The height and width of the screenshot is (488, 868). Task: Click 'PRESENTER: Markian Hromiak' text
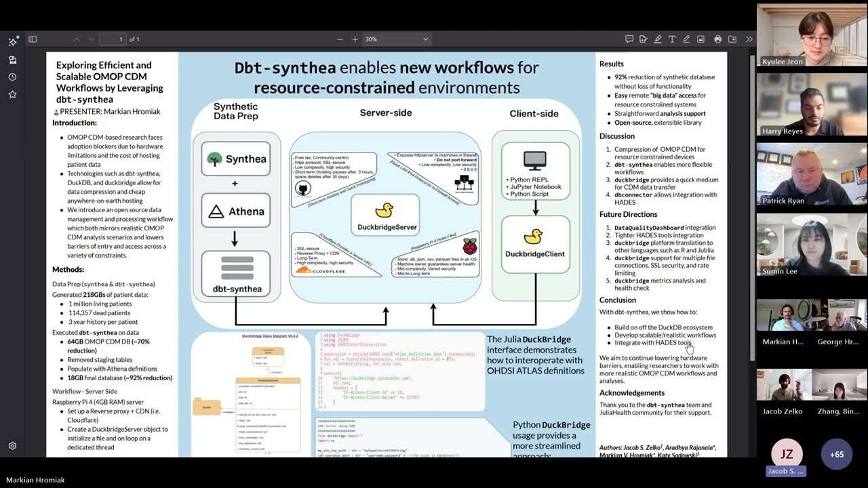pyautogui.click(x=110, y=111)
